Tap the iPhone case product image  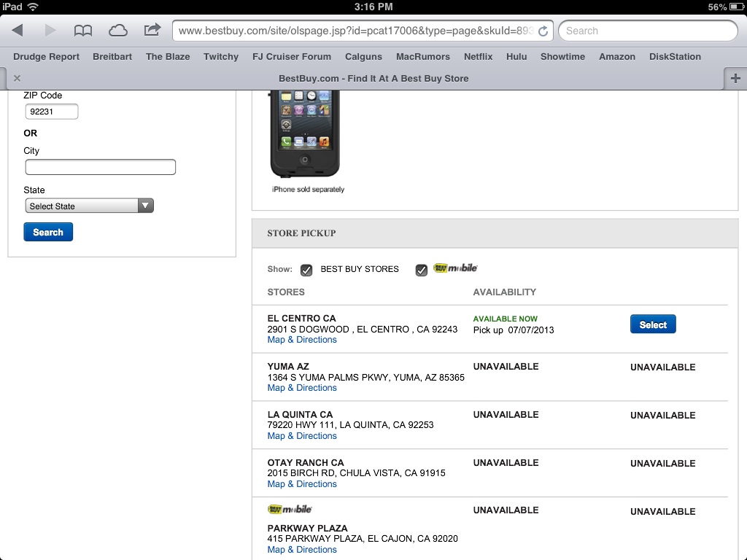305,134
